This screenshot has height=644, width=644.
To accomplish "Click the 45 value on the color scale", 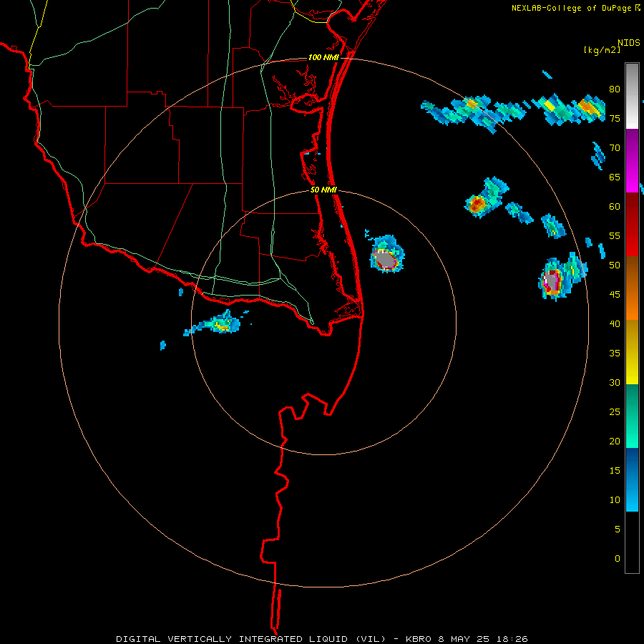I will point(615,295).
